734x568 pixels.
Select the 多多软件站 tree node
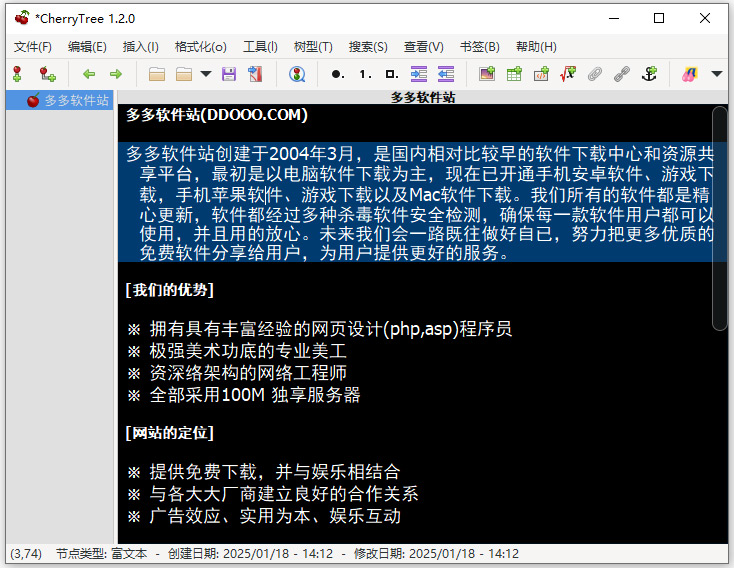click(59, 100)
